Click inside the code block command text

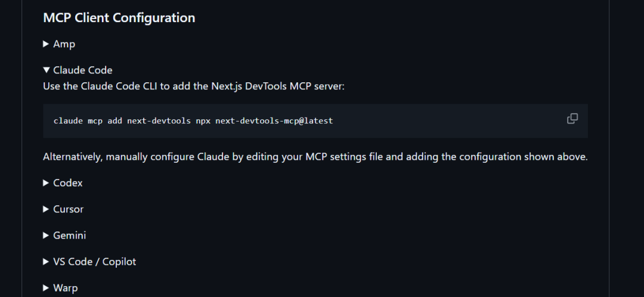193,120
